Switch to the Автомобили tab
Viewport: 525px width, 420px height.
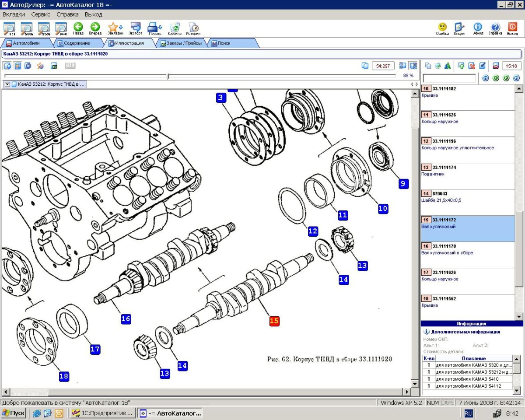(x=26, y=43)
